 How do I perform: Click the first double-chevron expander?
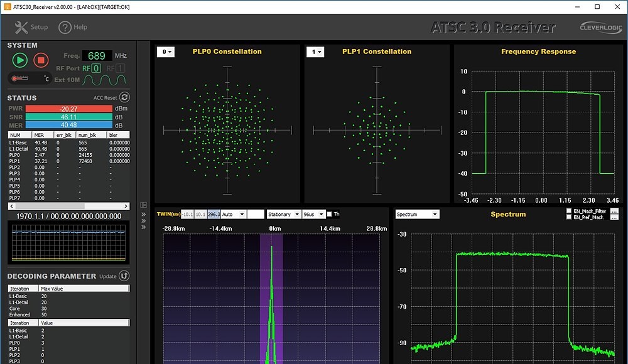143,215
